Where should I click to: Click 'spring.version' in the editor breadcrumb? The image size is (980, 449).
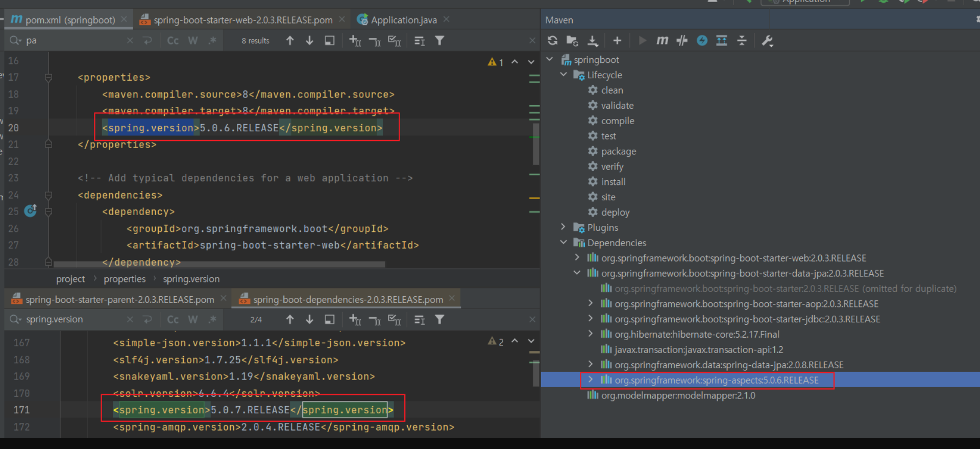coord(191,279)
